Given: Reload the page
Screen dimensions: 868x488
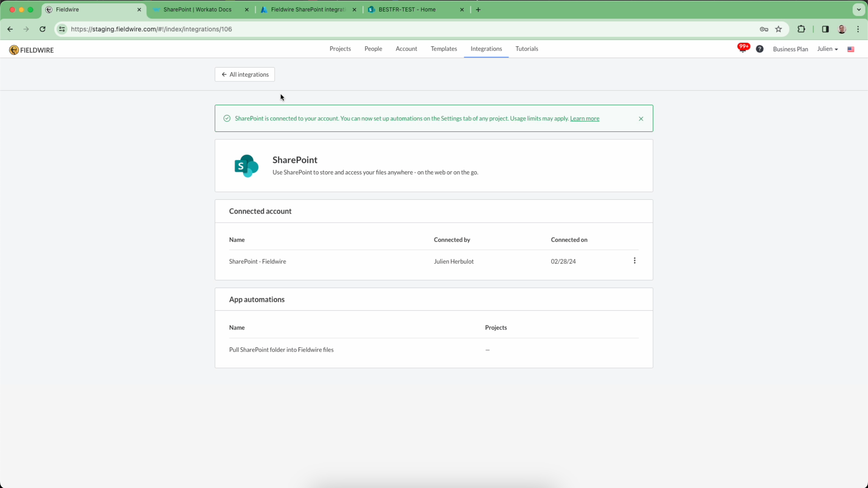Looking at the screenshot, I should tap(42, 29).
